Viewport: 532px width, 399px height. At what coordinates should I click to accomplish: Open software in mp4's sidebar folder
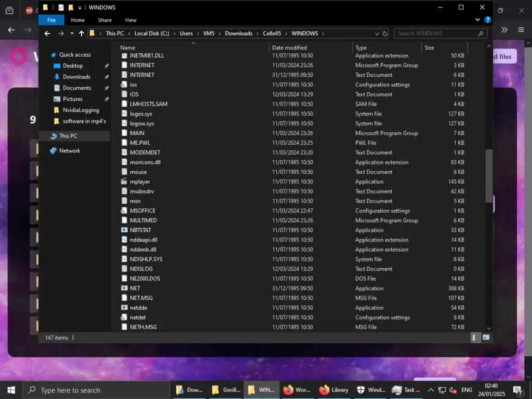pyautogui.click(x=84, y=121)
